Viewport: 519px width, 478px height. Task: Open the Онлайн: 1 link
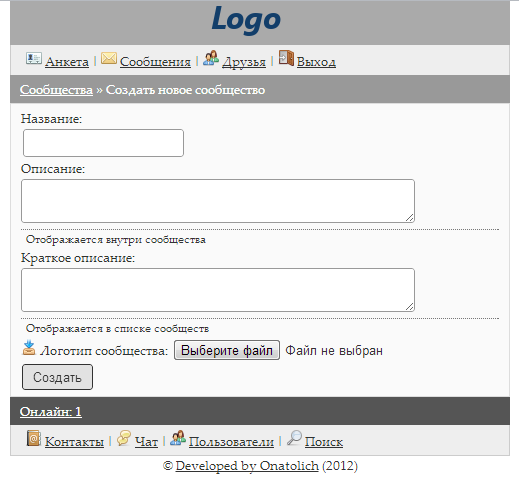click(51, 412)
